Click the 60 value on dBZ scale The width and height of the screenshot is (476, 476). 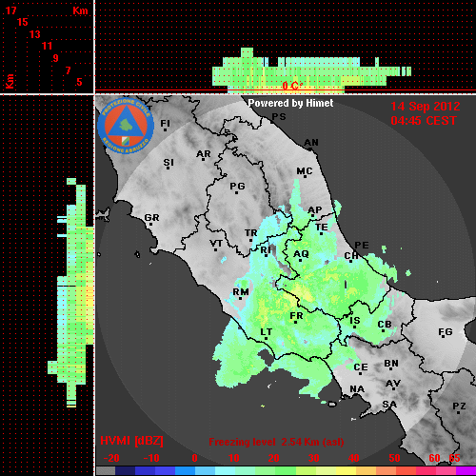434,458
